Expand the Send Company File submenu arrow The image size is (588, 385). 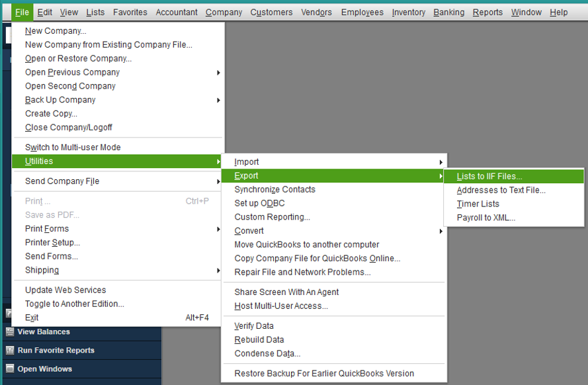coord(218,181)
